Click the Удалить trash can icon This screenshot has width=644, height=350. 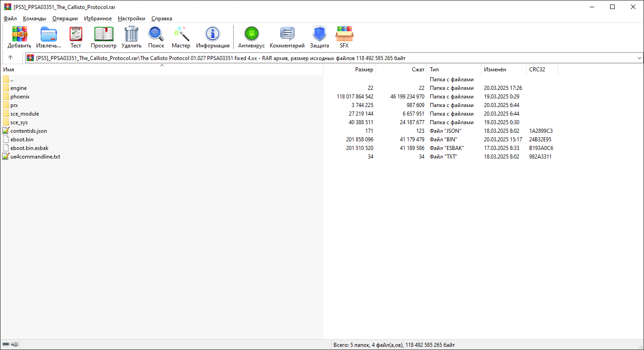(131, 34)
